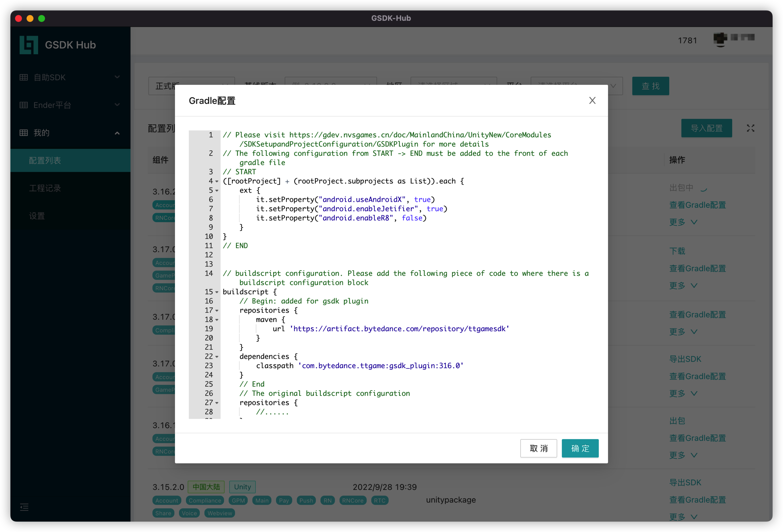This screenshot has width=783, height=532.
Task: Click the sidebar collapse icon at bottom
Action: (24, 507)
